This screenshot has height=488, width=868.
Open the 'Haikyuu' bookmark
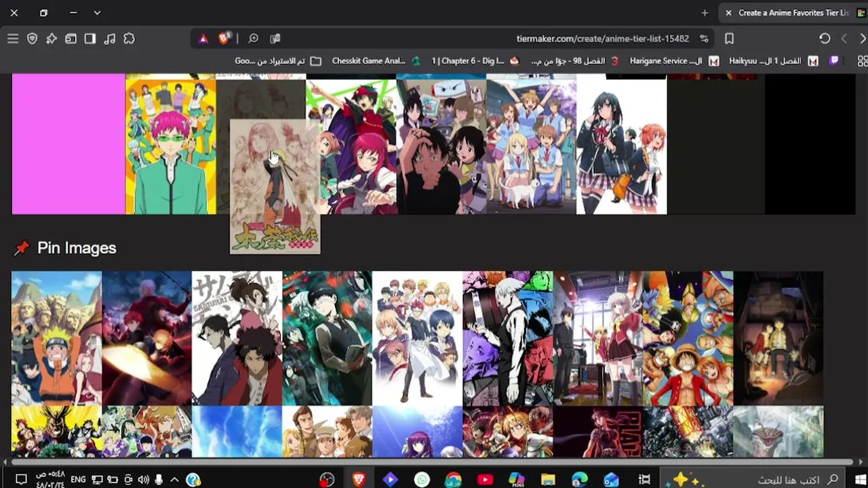click(x=774, y=61)
